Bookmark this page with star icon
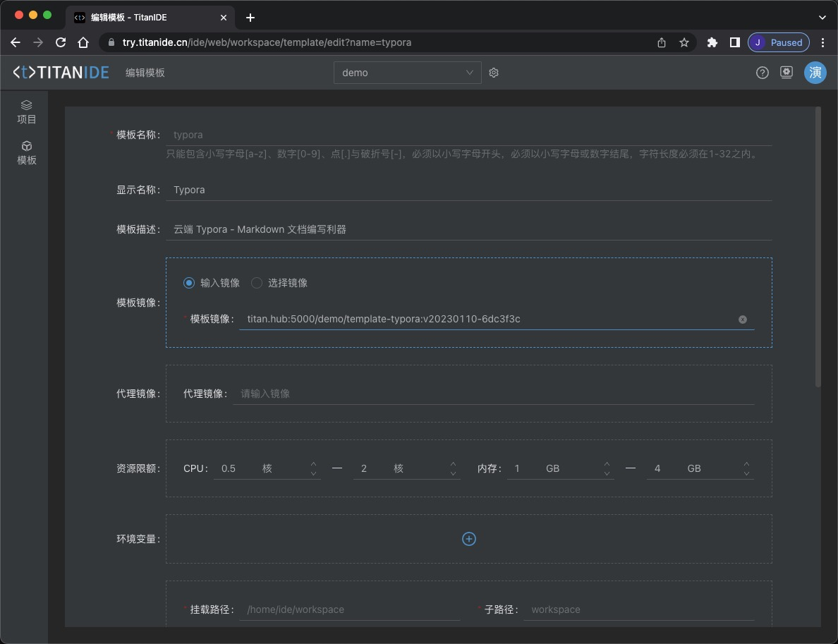This screenshot has height=644, width=838. click(684, 42)
